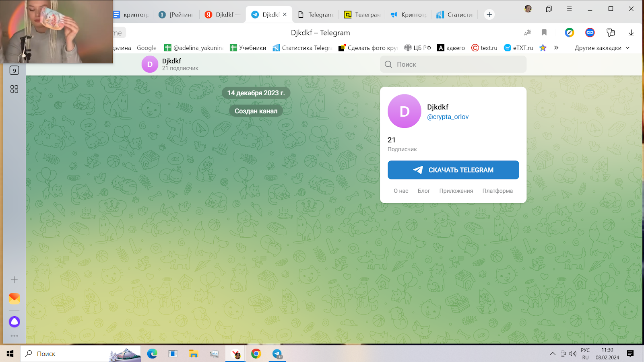Open bookmarks collections icon in title bar
The height and width of the screenshot is (362, 644).
pos(549,9)
